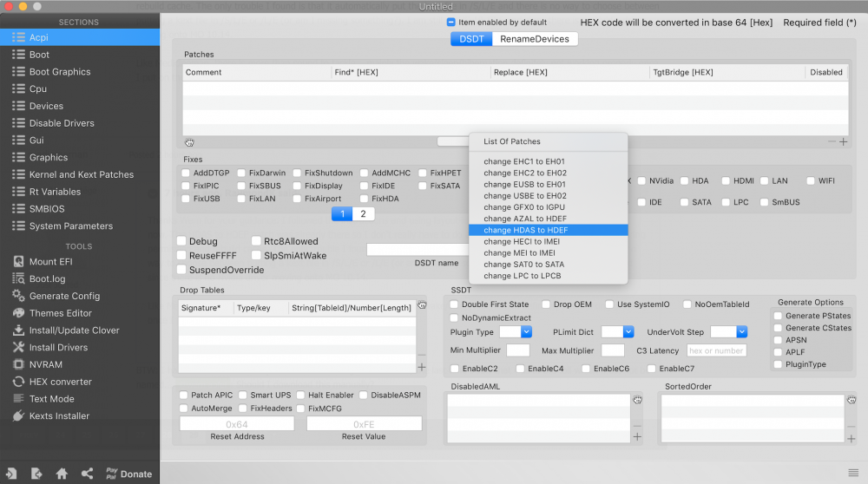
Task: Enable the AddDTGP fix checkbox
Action: (186, 173)
